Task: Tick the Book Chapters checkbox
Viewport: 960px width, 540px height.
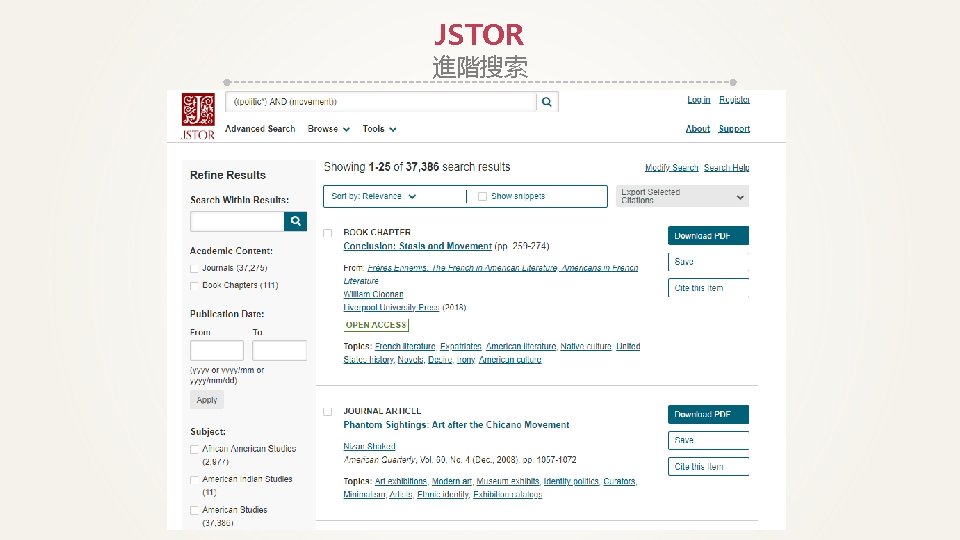Action: pyautogui.click(x=194, y=285)
